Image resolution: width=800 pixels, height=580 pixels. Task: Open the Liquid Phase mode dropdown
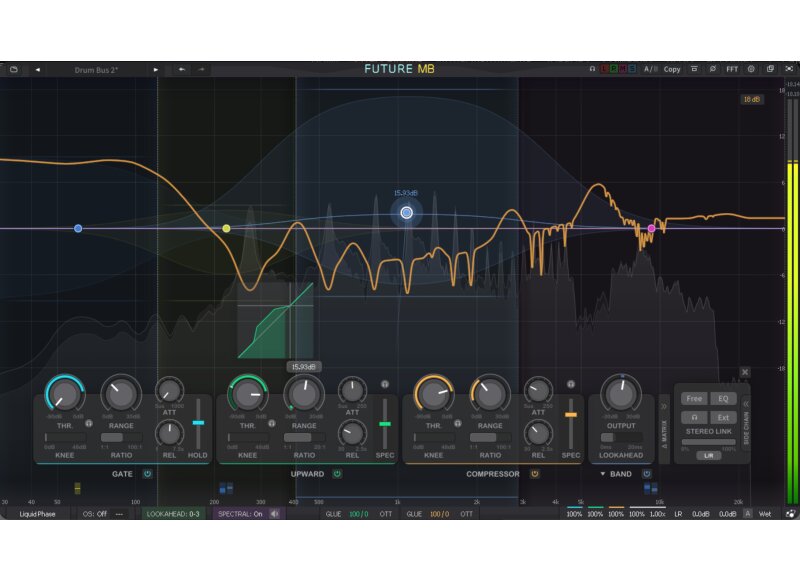37,514
